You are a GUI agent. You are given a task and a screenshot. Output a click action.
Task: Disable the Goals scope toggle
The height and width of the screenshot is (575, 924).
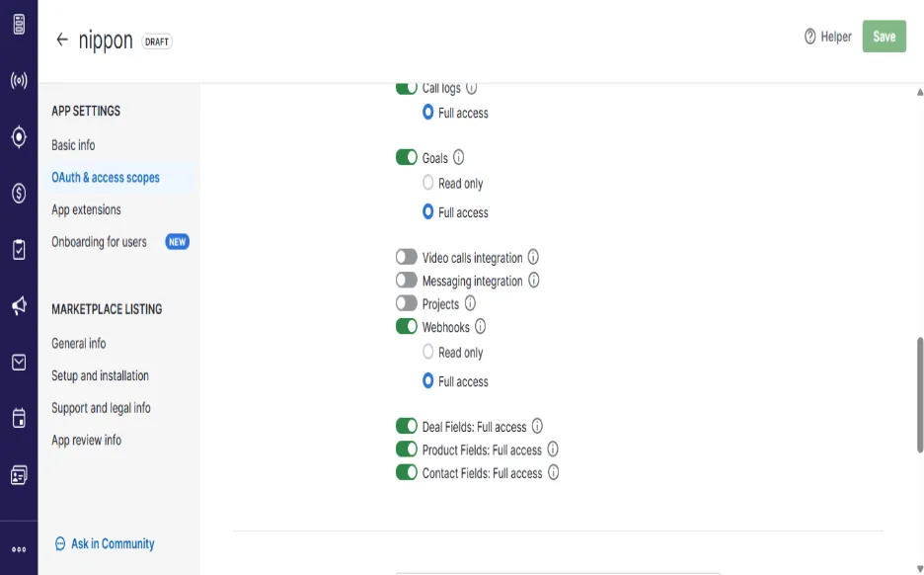(406, 157)
